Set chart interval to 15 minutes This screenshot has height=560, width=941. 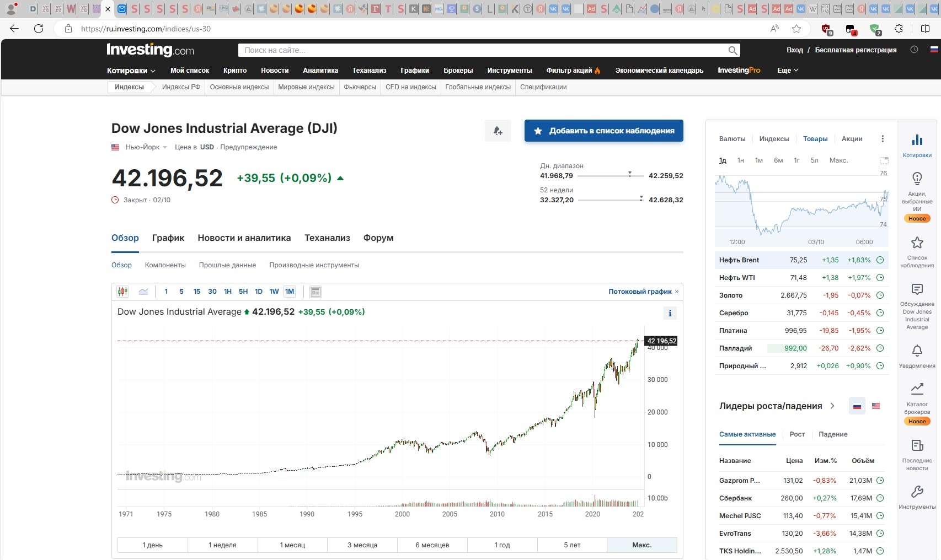197,292
